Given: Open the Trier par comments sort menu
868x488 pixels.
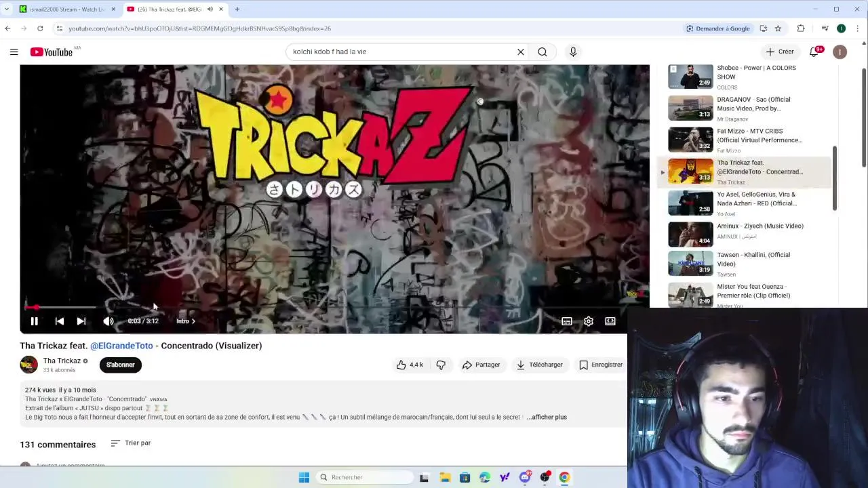Looking at the screenshot, I should coord(131,443).
